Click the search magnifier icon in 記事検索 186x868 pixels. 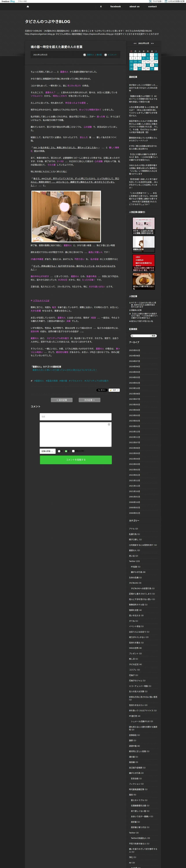[x=132, y=336]
